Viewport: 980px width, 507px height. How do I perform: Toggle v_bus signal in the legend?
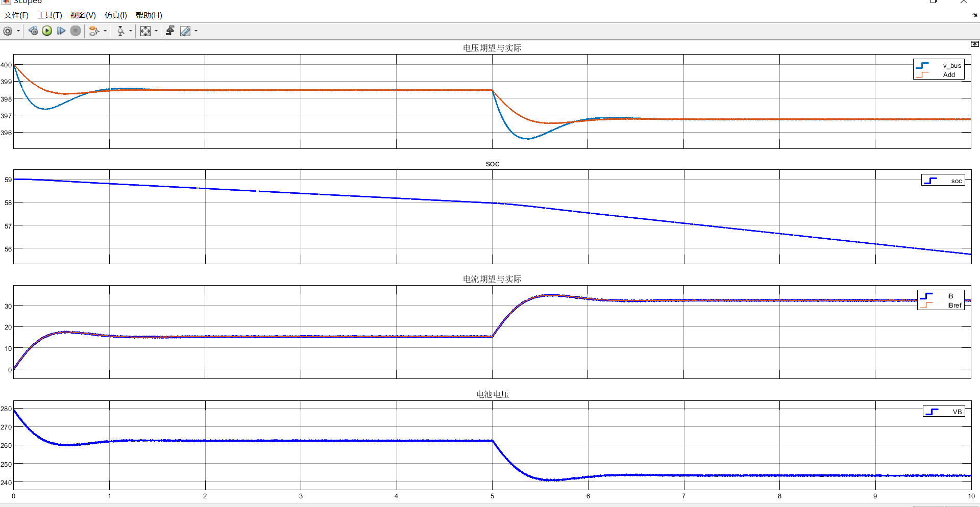coord(952,66)
